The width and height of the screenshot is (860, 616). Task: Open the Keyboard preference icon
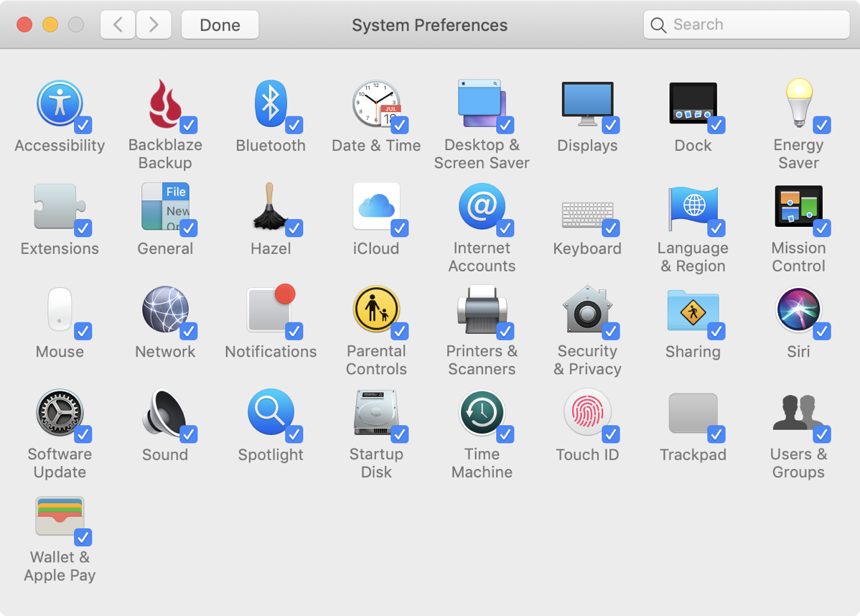tap(587, 214)
